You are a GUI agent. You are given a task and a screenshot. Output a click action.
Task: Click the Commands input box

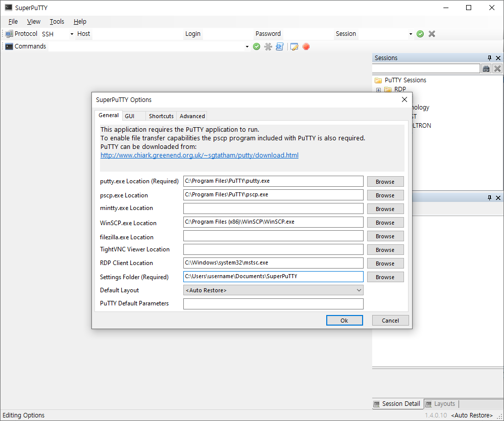coord(146,46)
